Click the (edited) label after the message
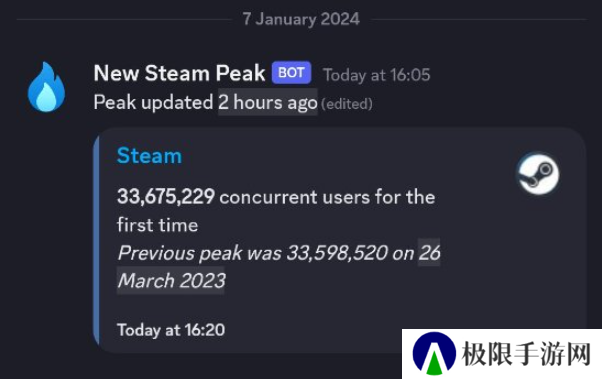This screenshot has width=602, height=379. [347, 104]
